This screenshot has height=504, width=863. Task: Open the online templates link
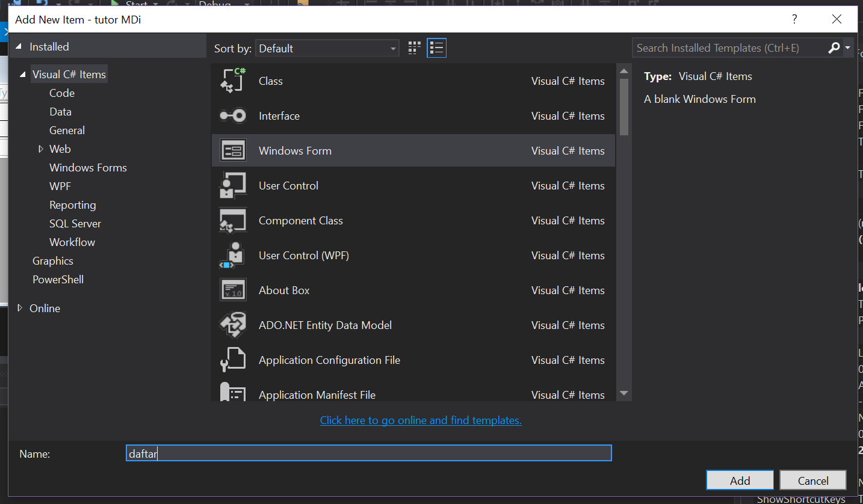pos(421,420)
